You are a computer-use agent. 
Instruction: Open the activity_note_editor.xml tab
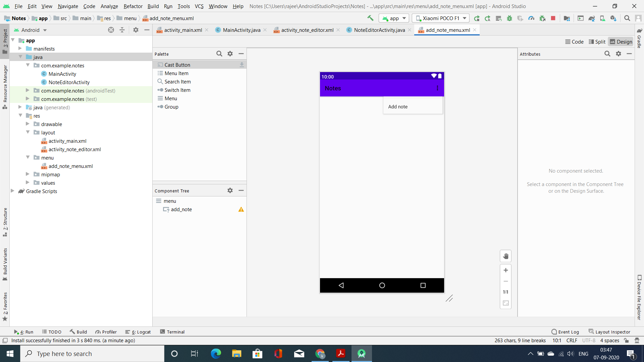click(x=308, y=30)
